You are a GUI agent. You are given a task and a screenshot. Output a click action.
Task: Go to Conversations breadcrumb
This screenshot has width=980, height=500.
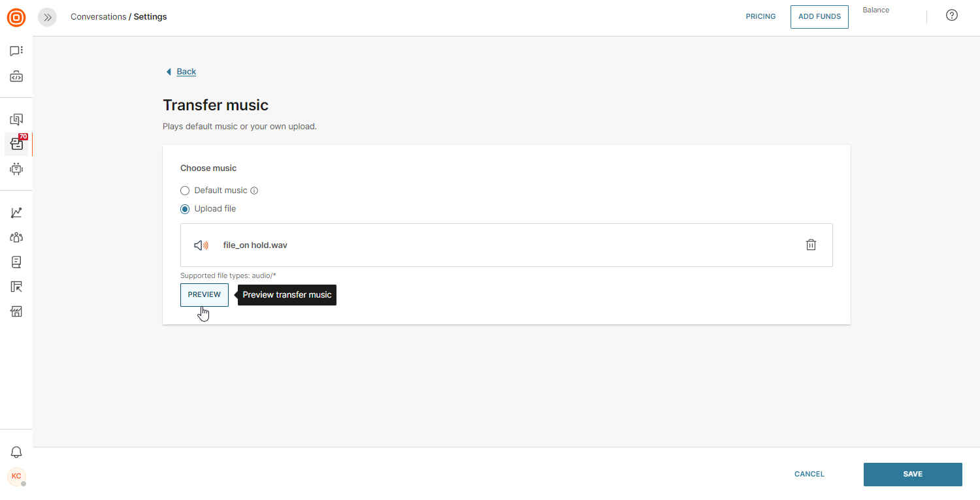click(x=98, y=17)
